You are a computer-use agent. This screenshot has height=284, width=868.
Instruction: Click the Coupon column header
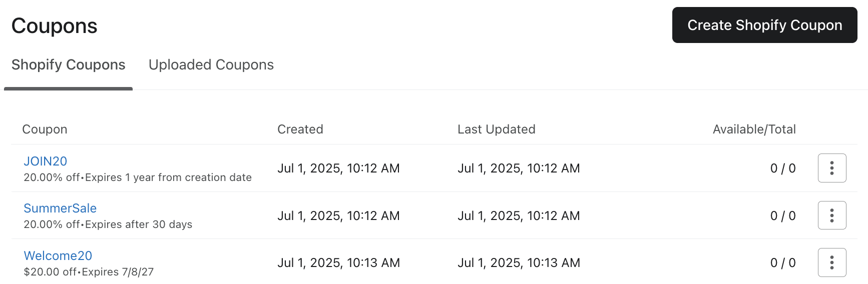coord(45,129)
